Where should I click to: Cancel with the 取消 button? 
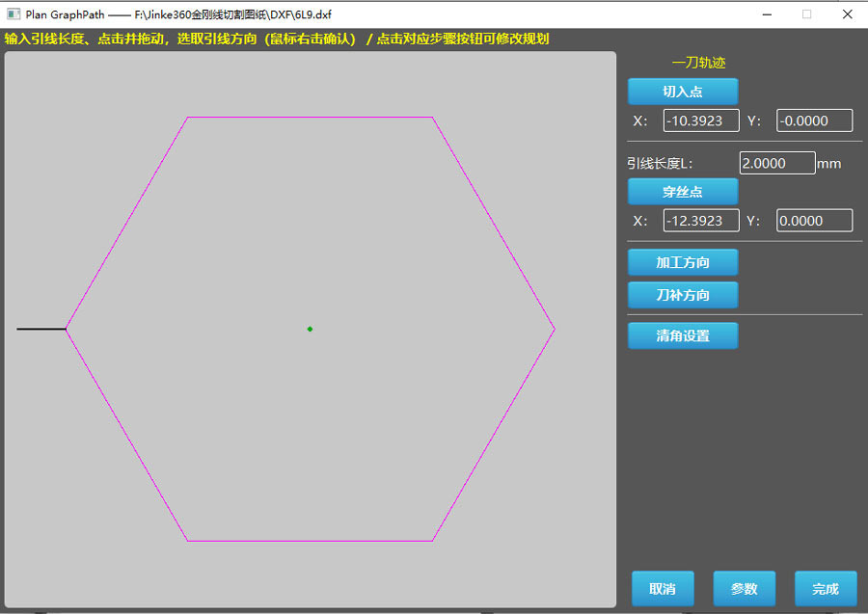[663, 589]
